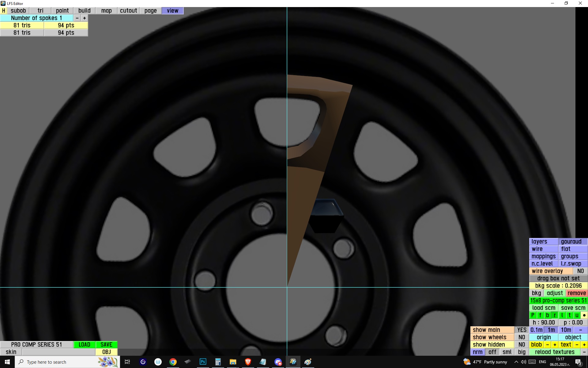Switch to the cutout tab

coord(128,10)
